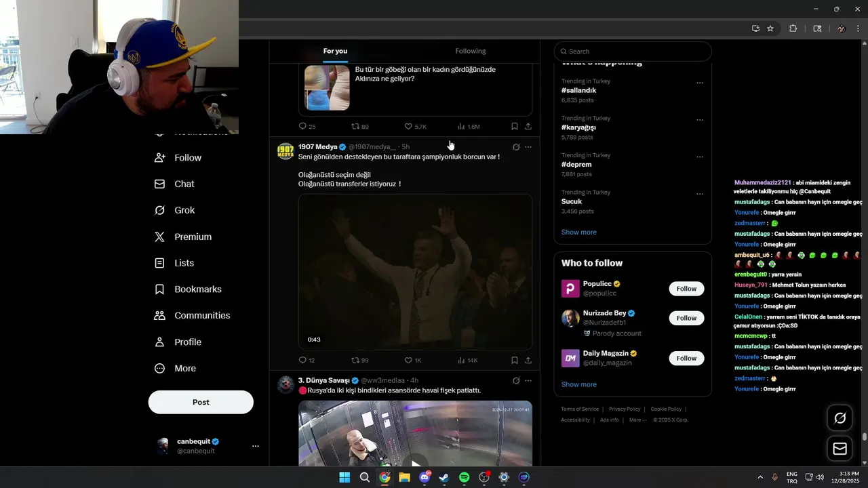Open the elevator video thumbnail
Screen dimensions: 868x488
pos(415,433)
